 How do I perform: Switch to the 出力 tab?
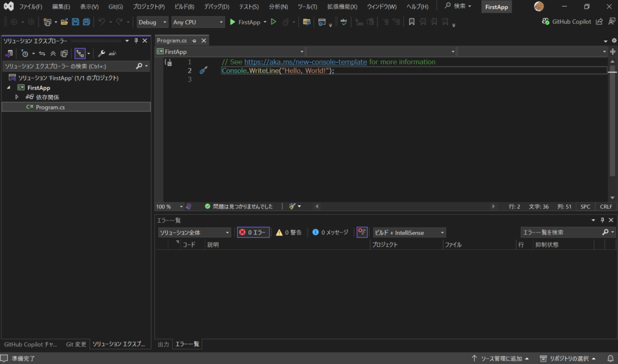click(x=163, y=344)
